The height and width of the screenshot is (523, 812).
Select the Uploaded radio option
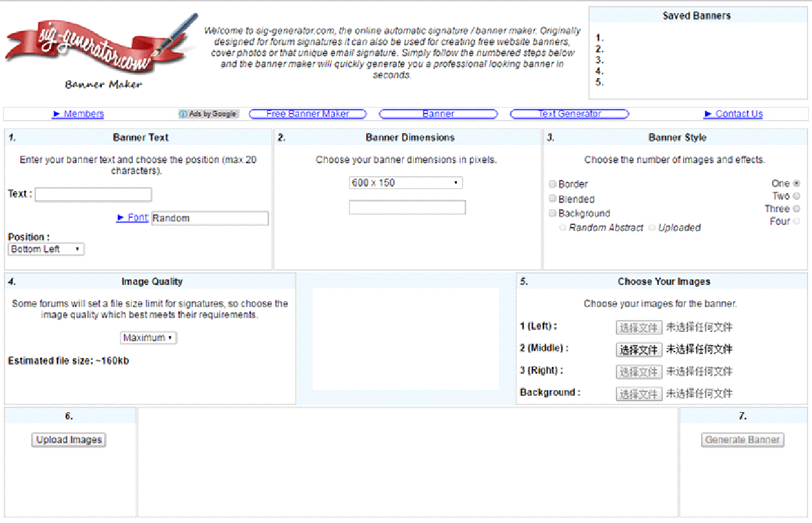[652, 228]
